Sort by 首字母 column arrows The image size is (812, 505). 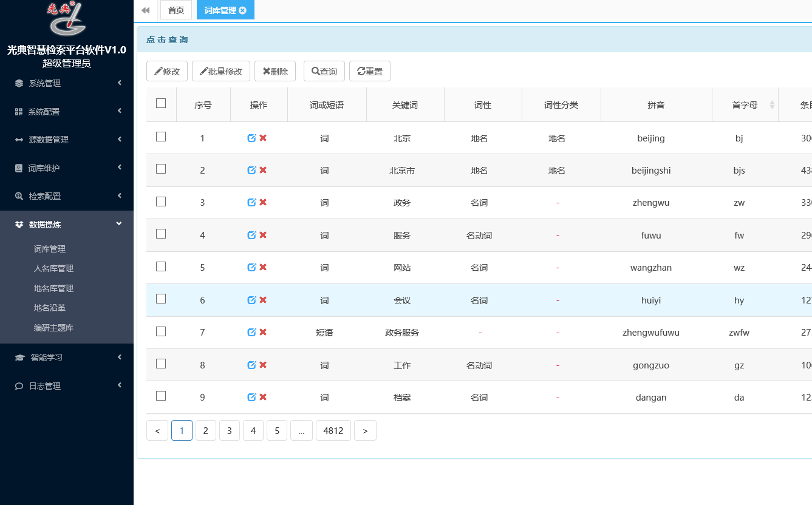tap(772, 105)
